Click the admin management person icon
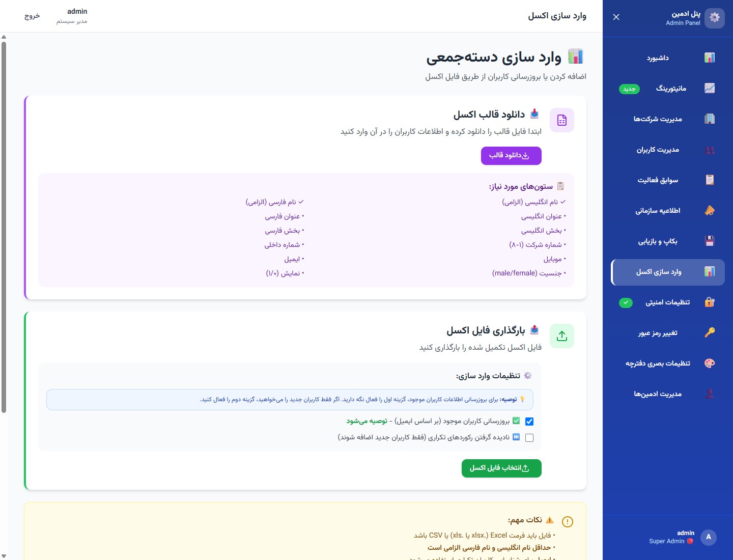This screenshot has width=733, height=560. (710, 394)
